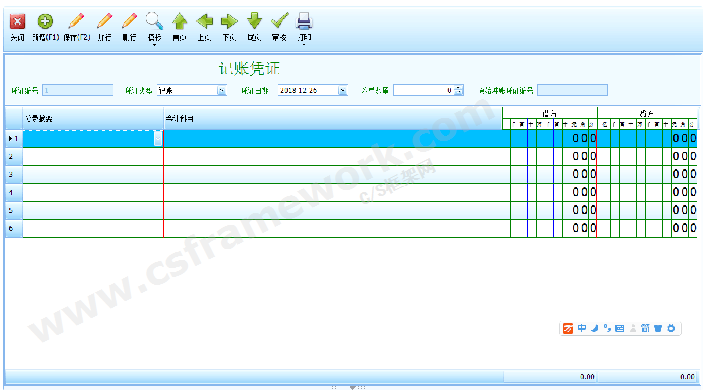
Task: Select row 3 header in voucher grid
Action: tap(14, 174)
